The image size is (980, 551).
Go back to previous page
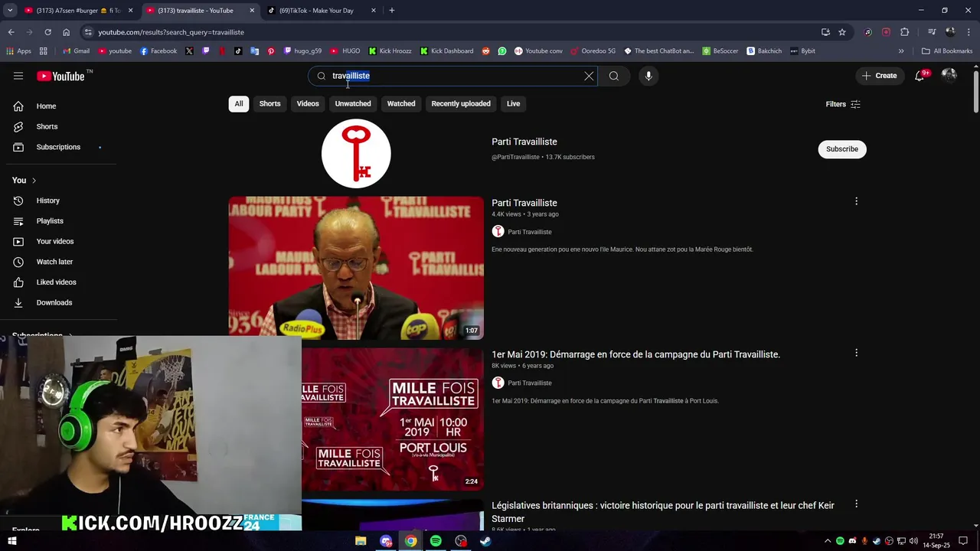point(11,32)
